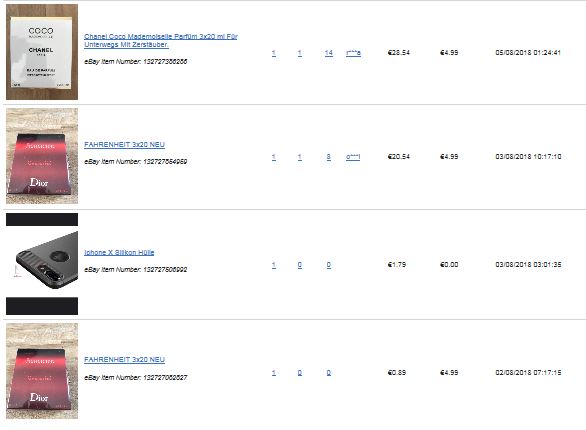
Task: Open the 14 bids link for Chanel
Action: pos(329,53)
